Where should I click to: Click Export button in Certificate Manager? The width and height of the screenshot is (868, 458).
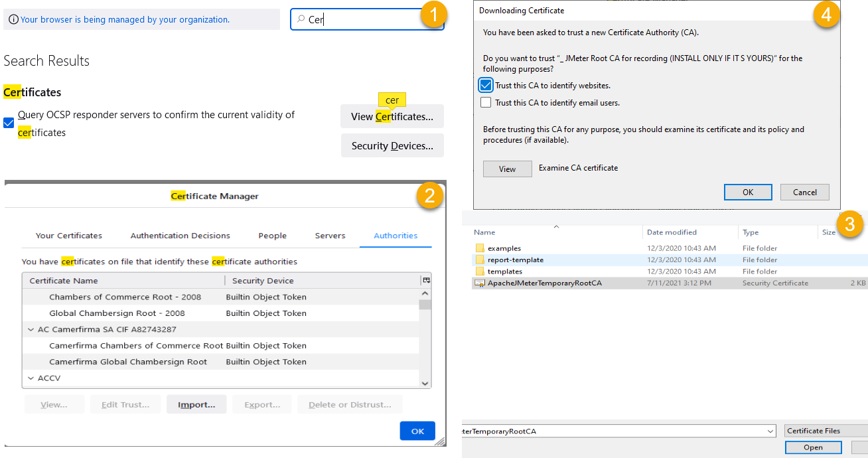pos(262,404)
